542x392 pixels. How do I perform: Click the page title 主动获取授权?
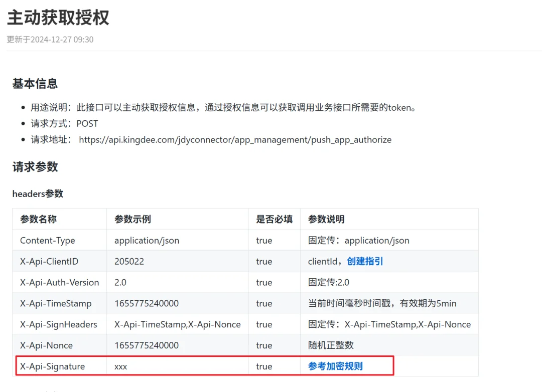58,18
